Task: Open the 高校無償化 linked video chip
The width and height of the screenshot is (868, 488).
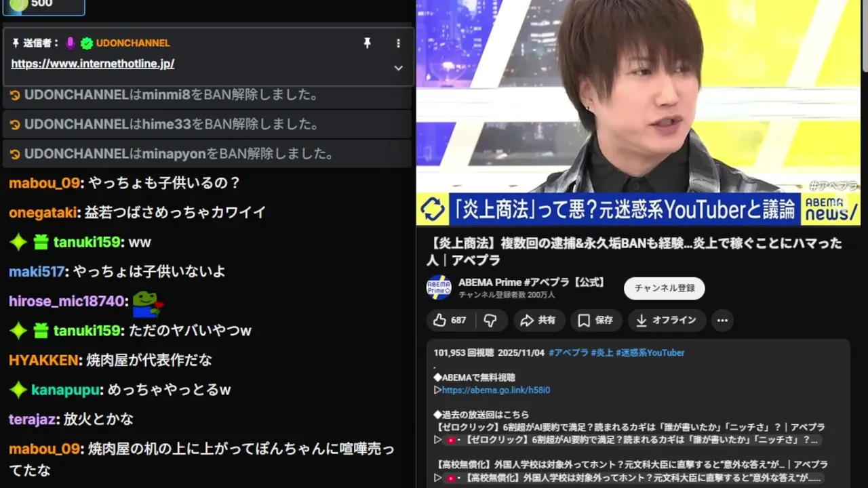Action: [x=633, y=478]
